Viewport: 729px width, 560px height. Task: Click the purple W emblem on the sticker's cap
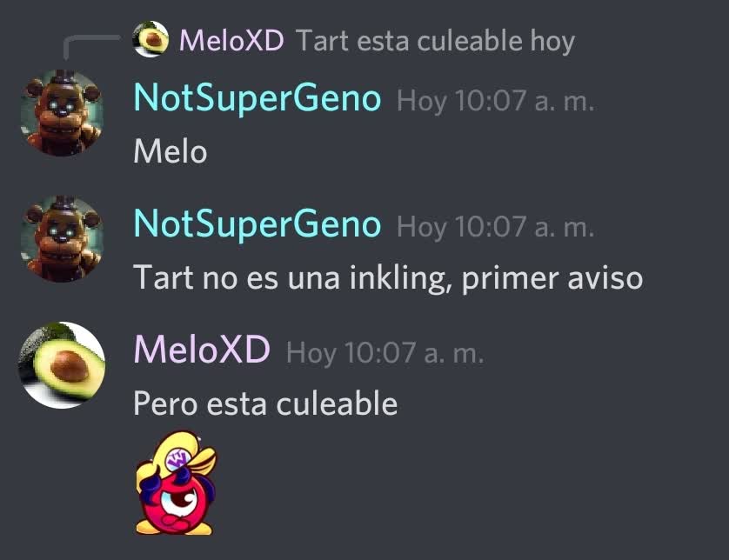[x=177, y=460]
